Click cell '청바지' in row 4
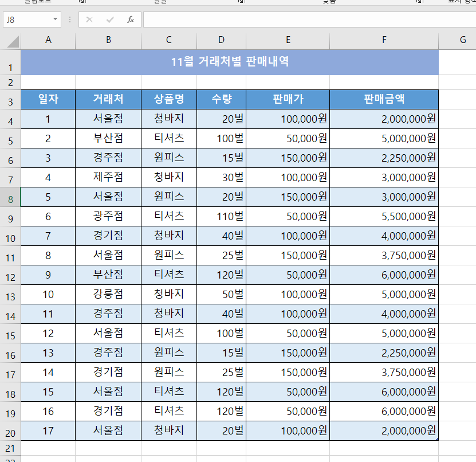Viewport: 476px width, 462px height. pyautogui.click(x=169, y=119)
